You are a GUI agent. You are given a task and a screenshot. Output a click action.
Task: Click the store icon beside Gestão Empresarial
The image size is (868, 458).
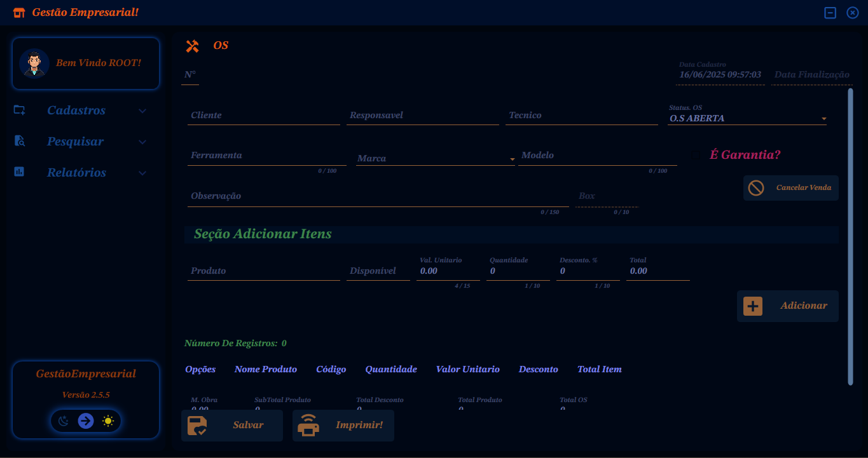point(19,13)
